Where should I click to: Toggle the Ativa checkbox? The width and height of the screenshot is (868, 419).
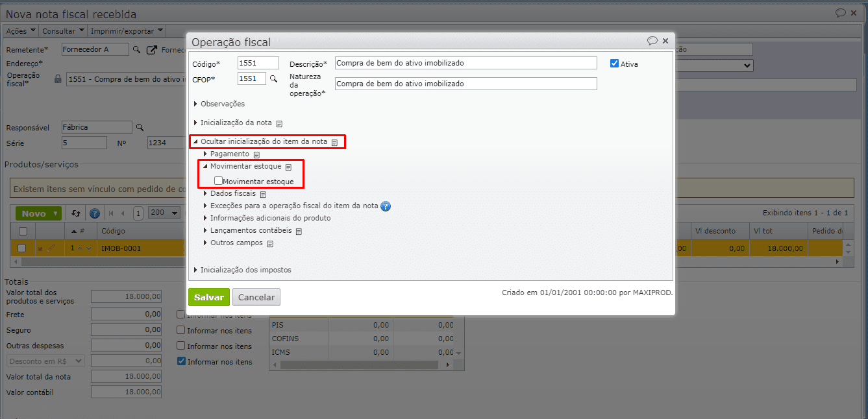614,64
